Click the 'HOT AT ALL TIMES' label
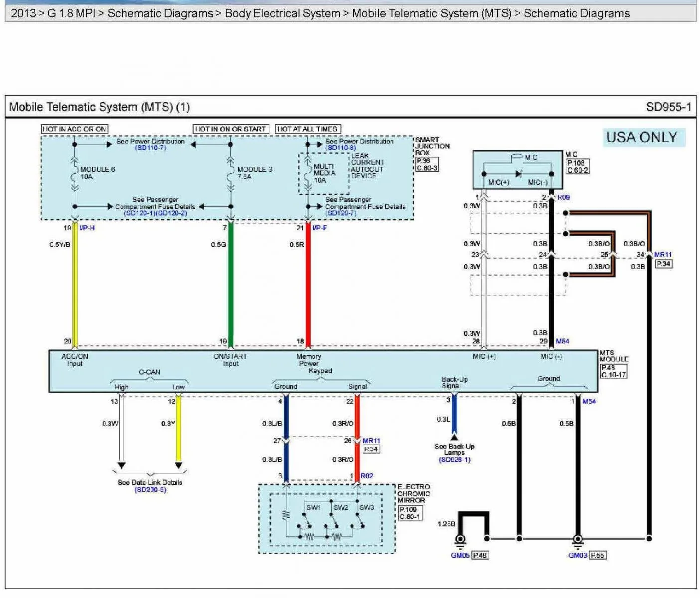Viewport: 700px width, 598px height. pos(308,129)
